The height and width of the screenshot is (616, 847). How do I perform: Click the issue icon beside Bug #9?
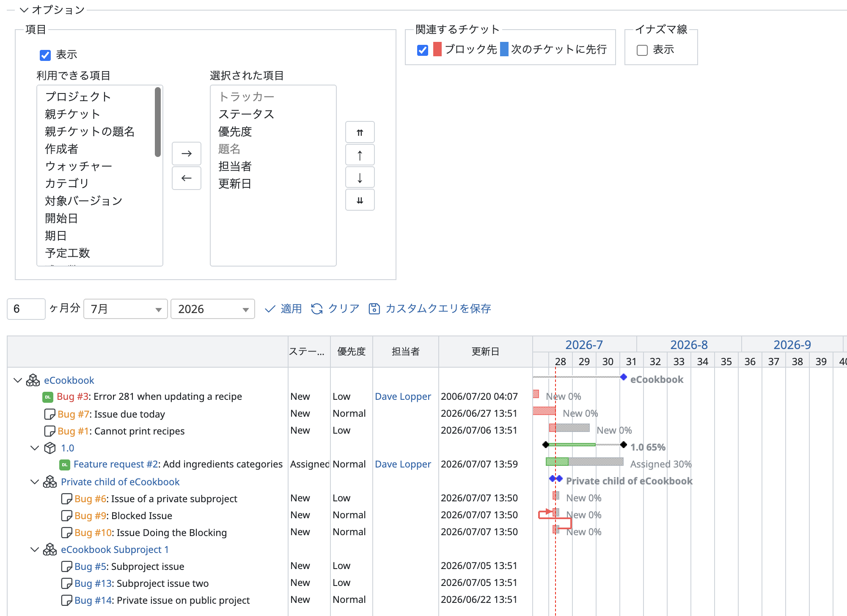(x=67, y=515)
